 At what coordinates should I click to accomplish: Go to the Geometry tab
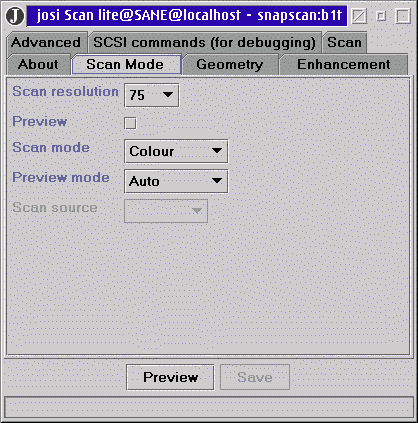pyautogui.click(x=230, y=64)
